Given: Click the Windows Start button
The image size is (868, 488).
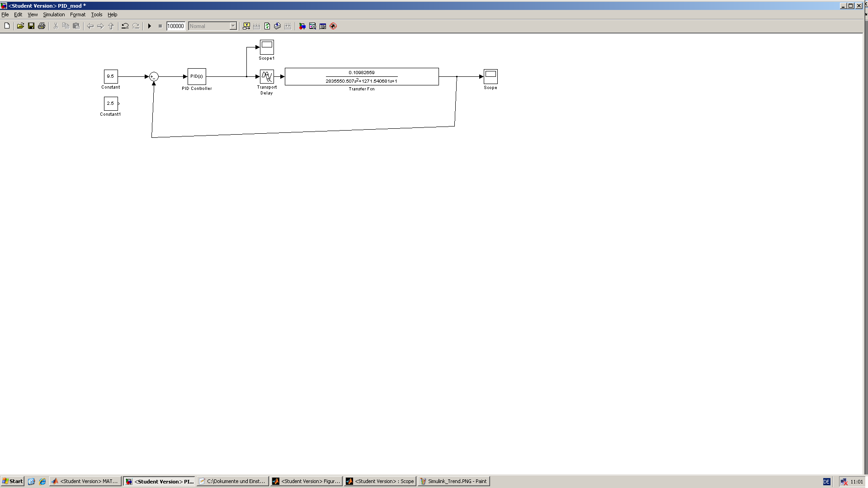Looking at the screenshot, I should click(13, 481).
